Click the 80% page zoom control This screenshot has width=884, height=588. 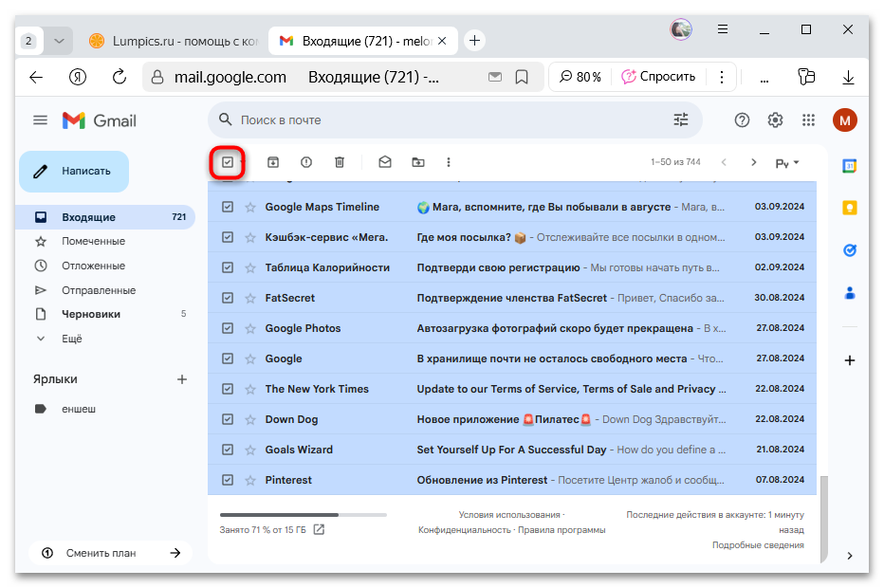[580, 77]
